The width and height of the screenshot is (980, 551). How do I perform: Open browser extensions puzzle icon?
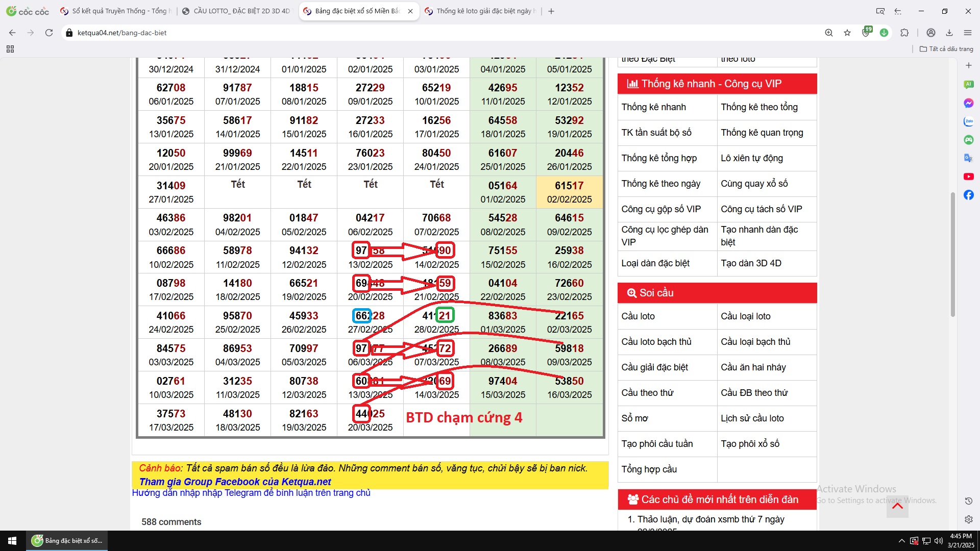pyautogui.click(x=904, y=33)
